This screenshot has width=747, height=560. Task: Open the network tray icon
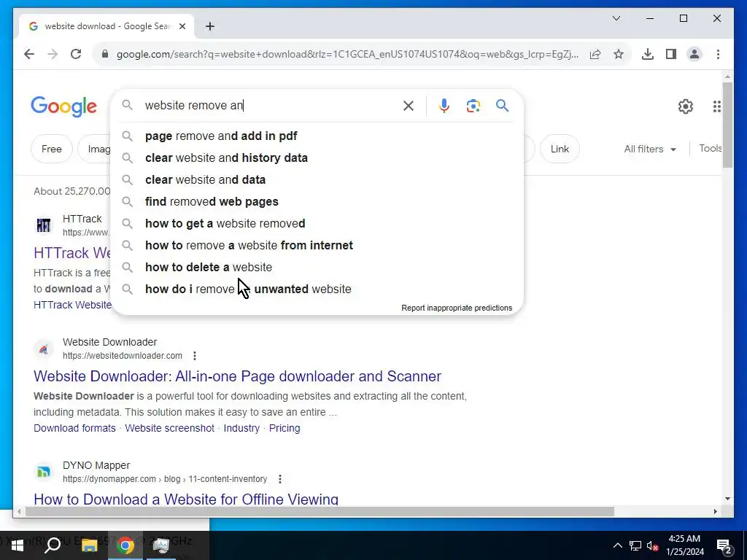pyautogui.click(x=635, y=545)
